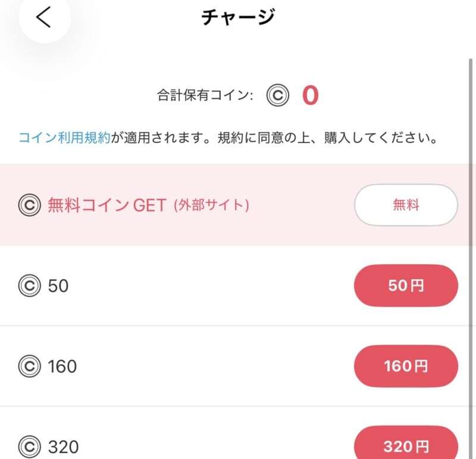Buy 50 coins with 50円 button
The width and height of the screenshot is (476, 459).
click(406, 286)
